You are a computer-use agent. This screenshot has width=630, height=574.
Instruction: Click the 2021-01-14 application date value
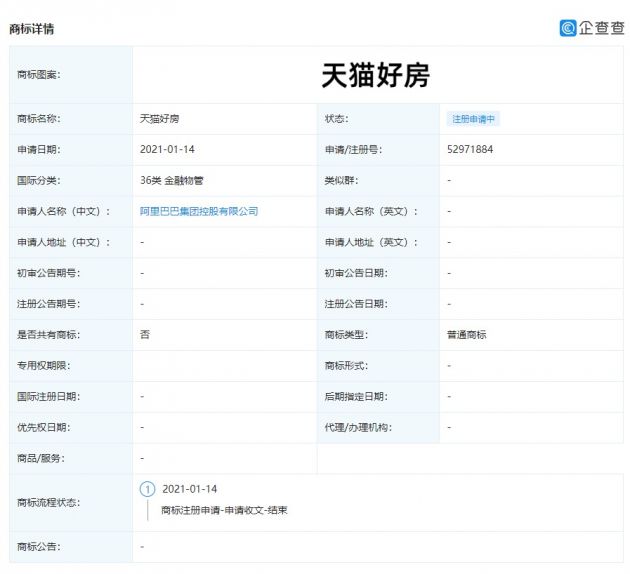point(168,150)
